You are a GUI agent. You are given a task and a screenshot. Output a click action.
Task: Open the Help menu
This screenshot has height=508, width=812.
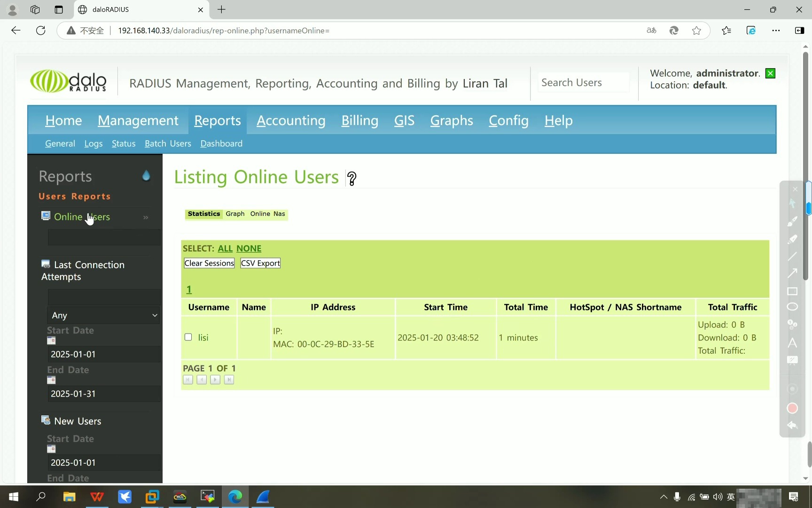click(559, 120)
